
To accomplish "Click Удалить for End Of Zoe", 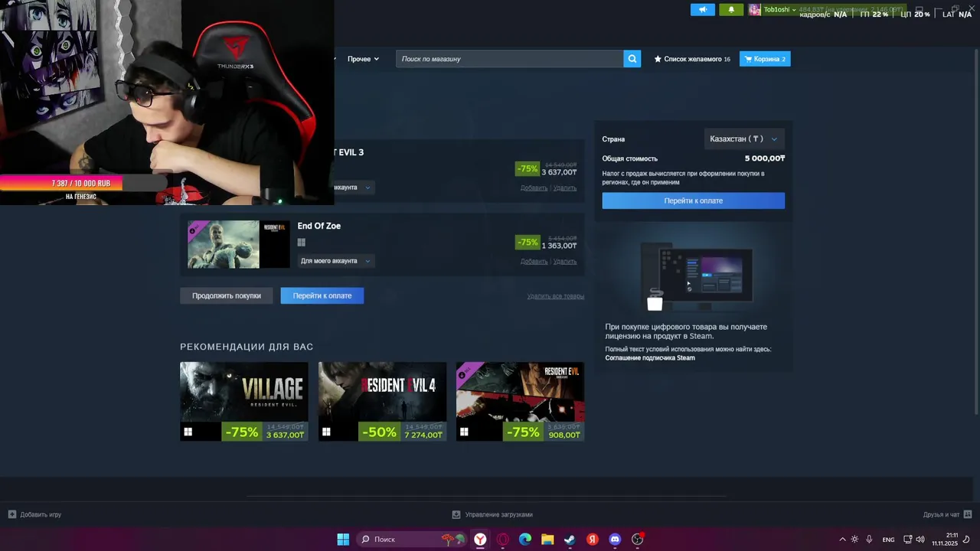I will [x=565, y=261].
